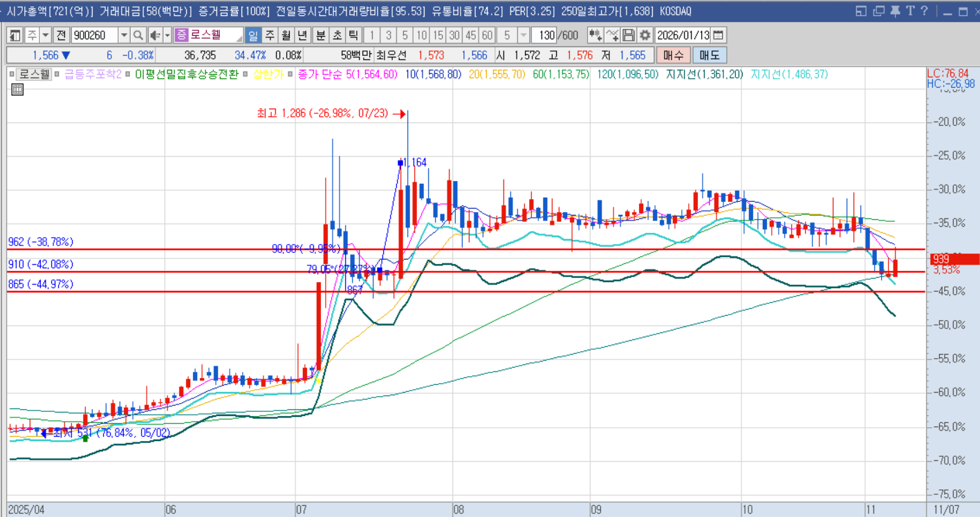This screenshot has width=980, height=517.
Task: Click the 10(1,568,80) moving average label
Action: pyautogui.click(x=433, y=74)
